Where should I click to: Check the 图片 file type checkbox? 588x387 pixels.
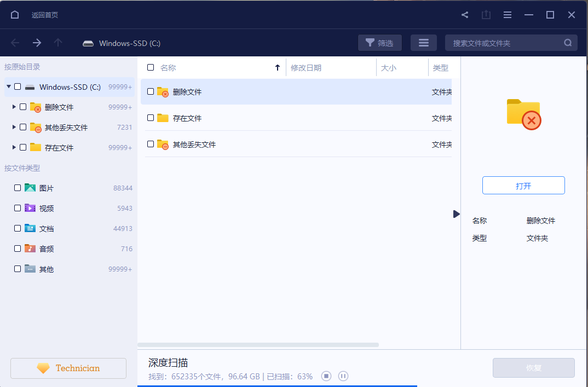(18, 188)
